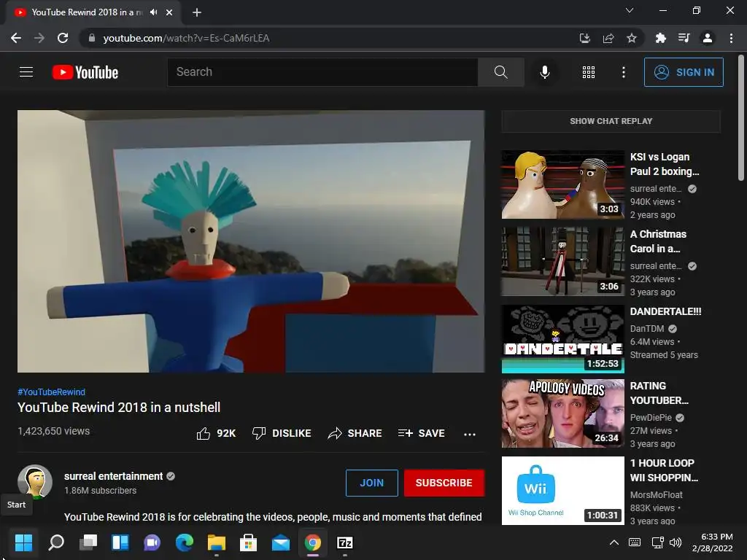Open surreal entertainment channel avatar
This screenshot has width=747, height=560.
click(35, 481)
